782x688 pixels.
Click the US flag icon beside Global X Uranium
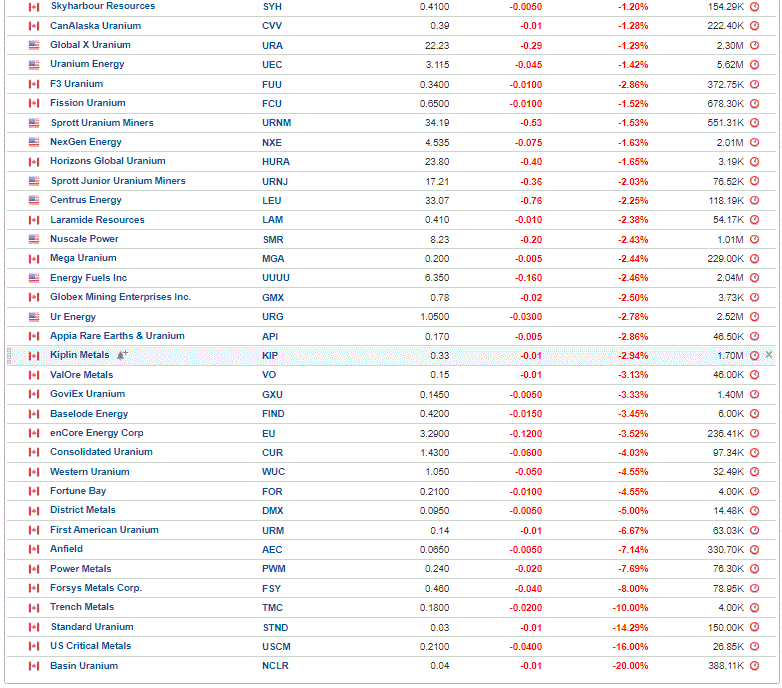point(34,45)
